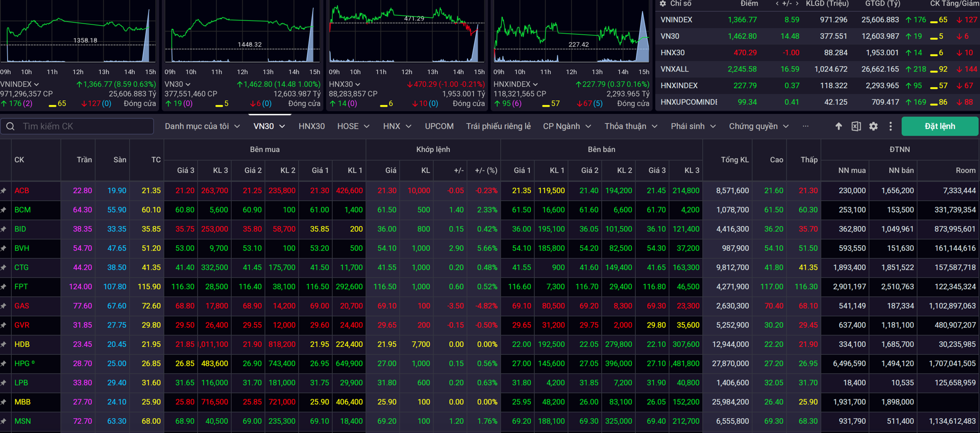Click BVH matched price 54.10
The width and height of the screenshot is (980, 433).
[x=387, y=248]
